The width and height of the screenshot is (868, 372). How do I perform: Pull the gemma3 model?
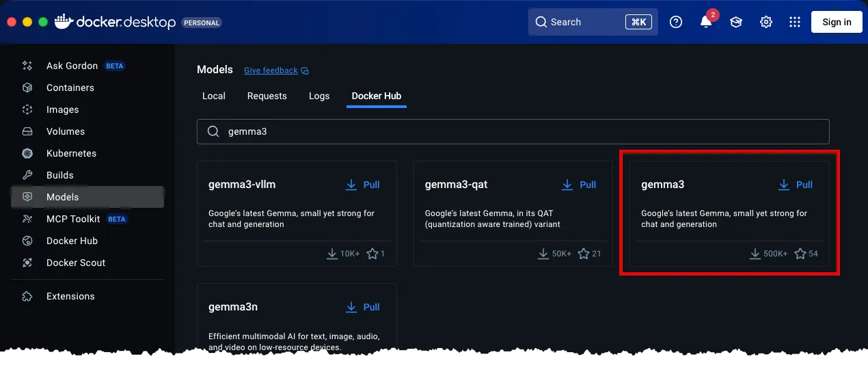point(796,185)
